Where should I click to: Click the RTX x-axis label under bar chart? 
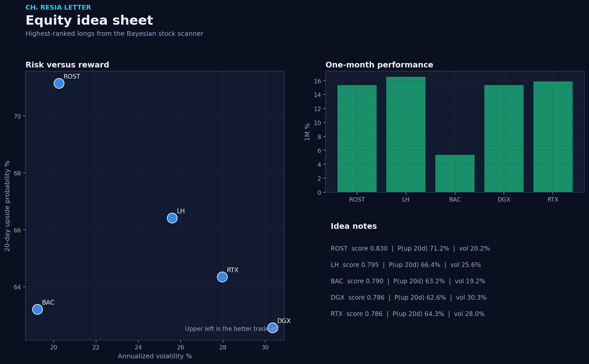point(553,200)
